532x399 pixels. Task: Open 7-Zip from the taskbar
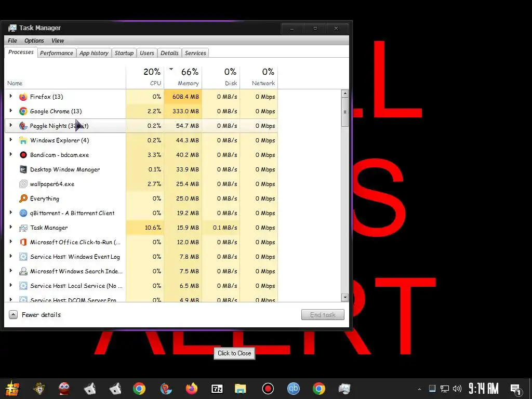click(x=217, y=389)
